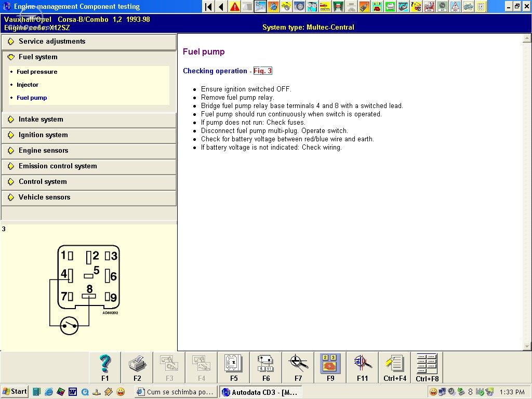Screen dimensions: 532x399
Task: Open the ABS triangle toolbar icon
Action: tap(455, 6)
